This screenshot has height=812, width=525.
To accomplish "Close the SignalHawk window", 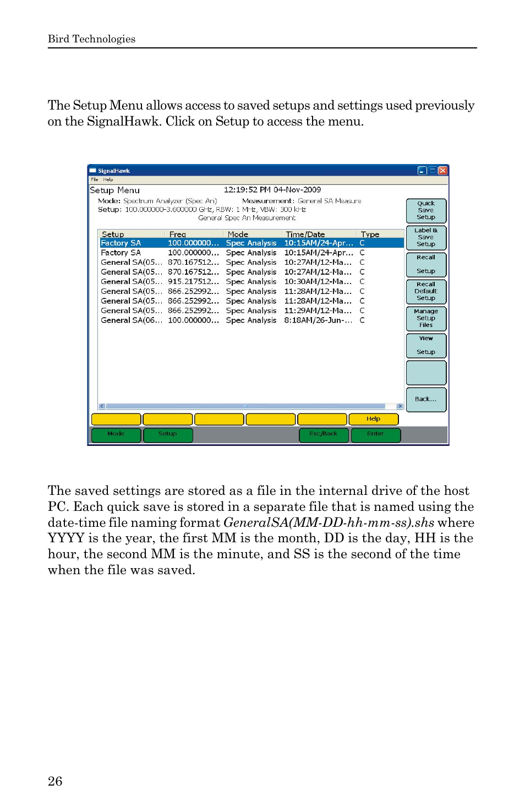I will click(x=442, y=171).
